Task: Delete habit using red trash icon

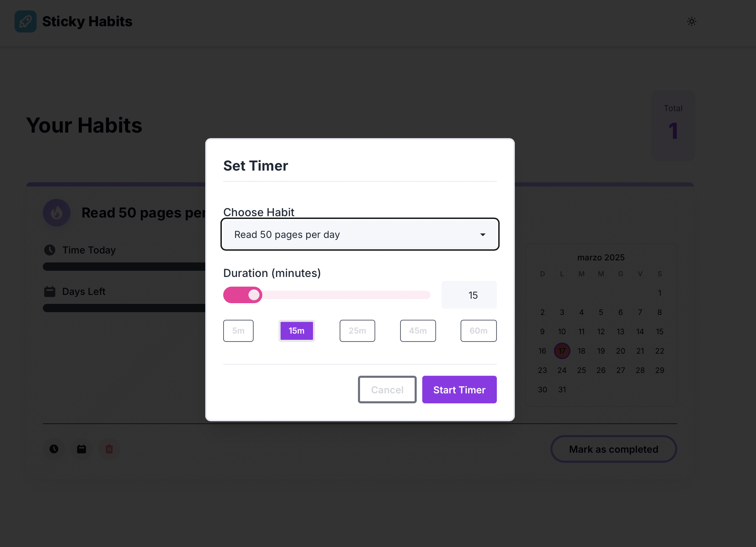Action: pos(109,449)
